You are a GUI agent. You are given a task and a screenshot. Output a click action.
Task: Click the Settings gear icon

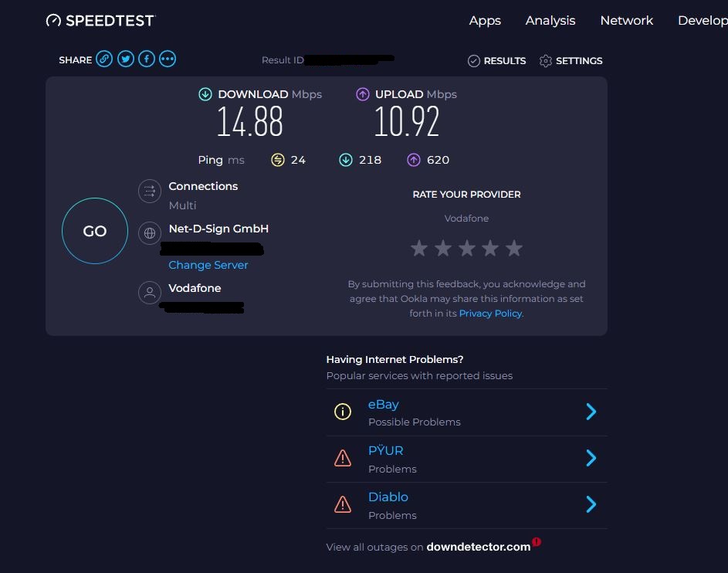coord(546,61)
